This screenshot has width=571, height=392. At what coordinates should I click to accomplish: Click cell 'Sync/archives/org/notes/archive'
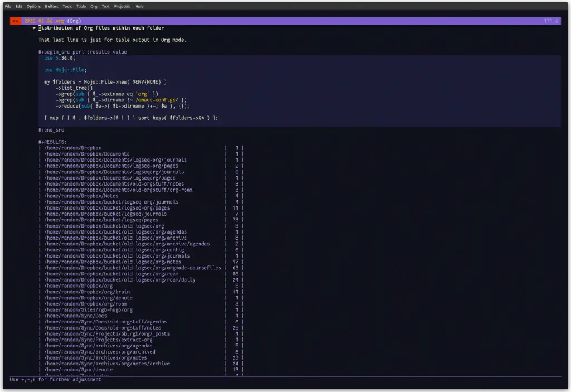[107, 364]
